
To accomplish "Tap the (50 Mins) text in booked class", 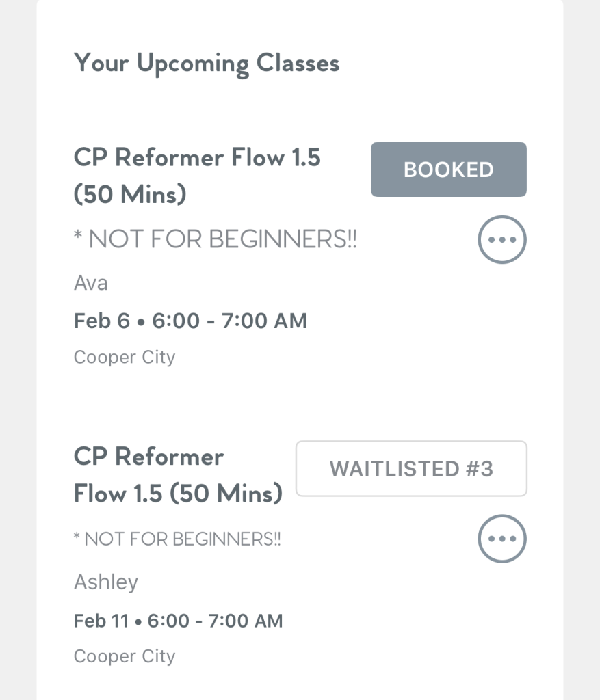I will 130,195.
